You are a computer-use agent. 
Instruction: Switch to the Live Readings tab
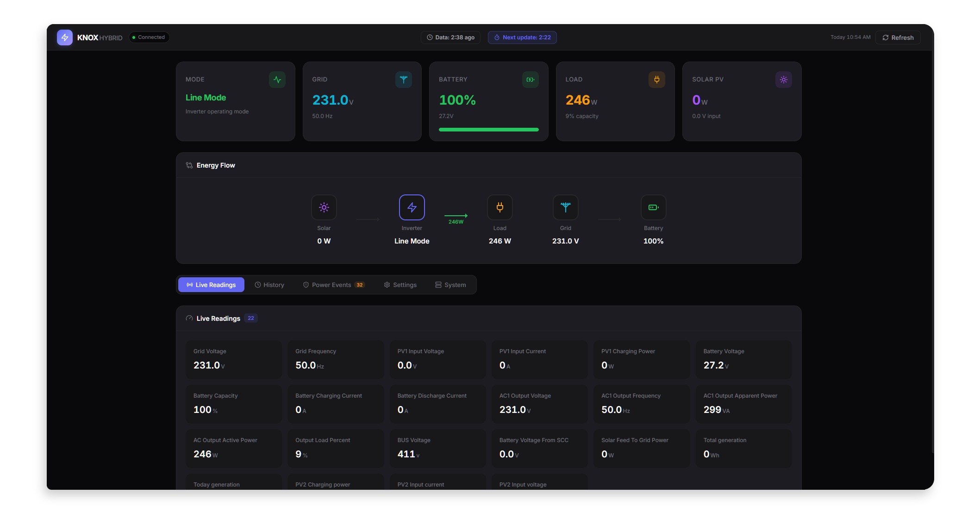pyautogui.click(x=211, y=285)
